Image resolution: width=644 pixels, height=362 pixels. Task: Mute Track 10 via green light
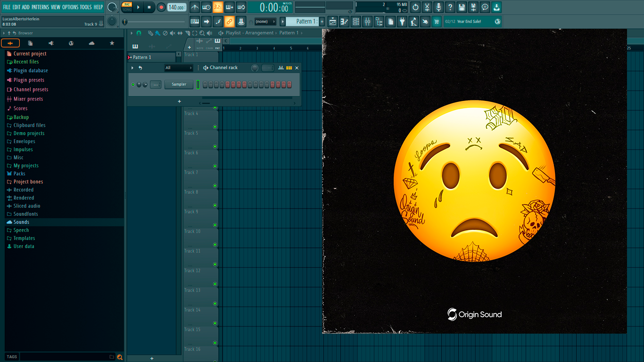(215, 245)
